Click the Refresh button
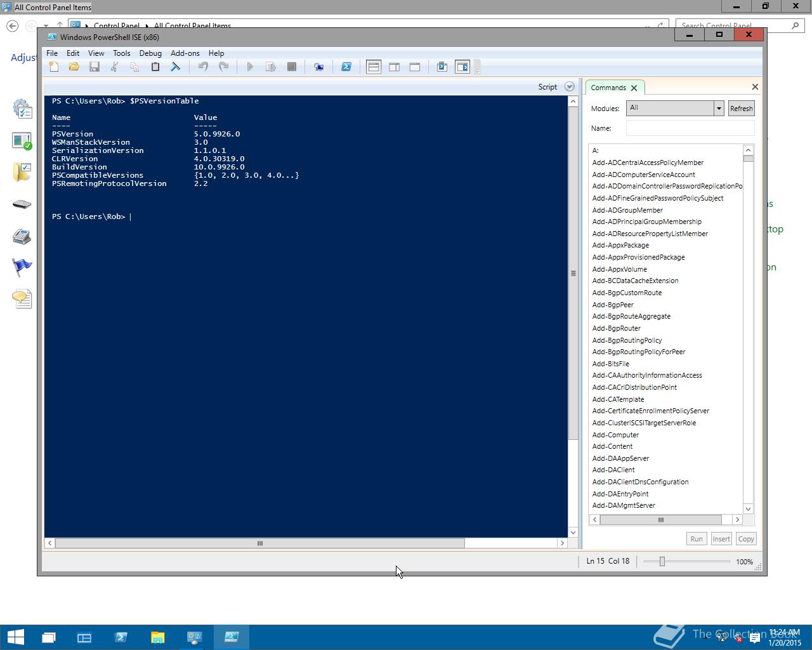Viewport: 812px width, 650px height. [x=741, y=109]
